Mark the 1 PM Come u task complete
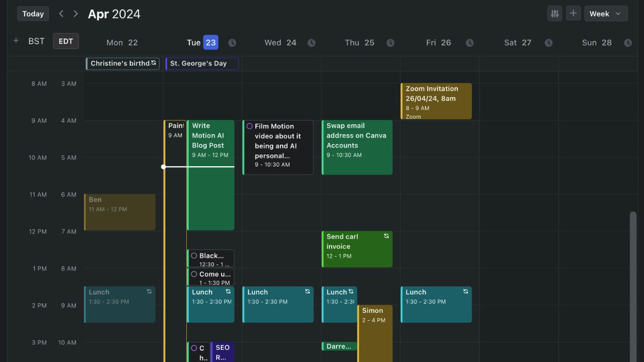Viewport: 644px width, 362px height. pos(195,275)
